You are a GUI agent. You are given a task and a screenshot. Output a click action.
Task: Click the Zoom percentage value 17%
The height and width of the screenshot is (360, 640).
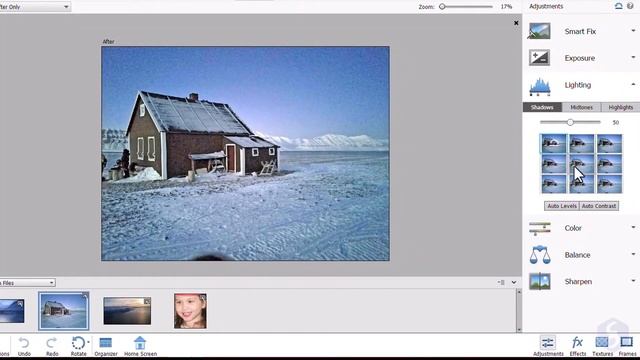pyautogui.click(x=506, y=7)
